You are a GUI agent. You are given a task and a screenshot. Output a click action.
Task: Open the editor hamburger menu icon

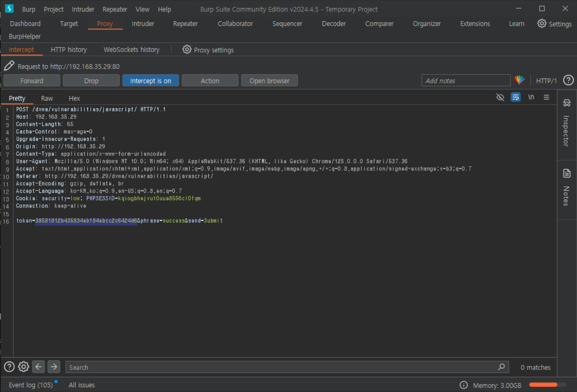[546, 97]
